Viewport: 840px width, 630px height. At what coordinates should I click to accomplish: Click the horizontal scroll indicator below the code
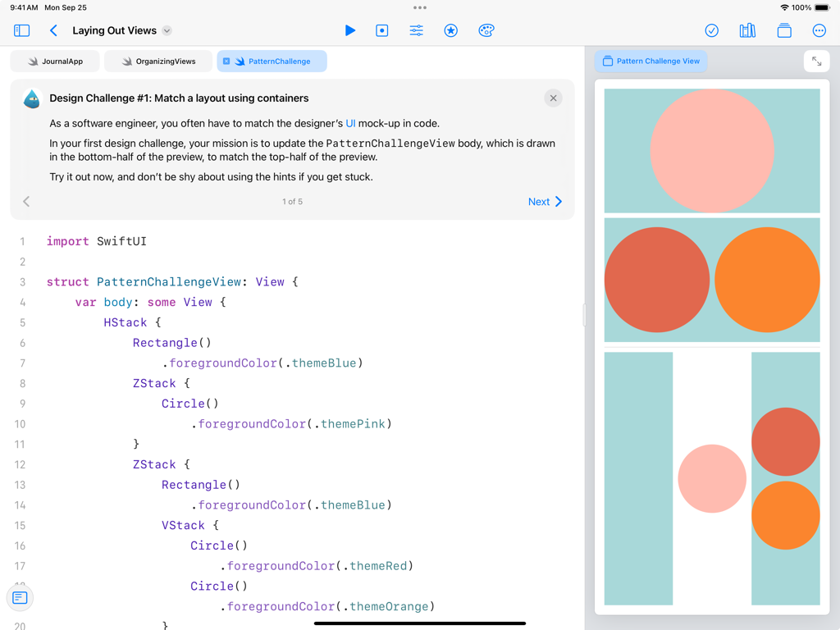click(419, 623)
